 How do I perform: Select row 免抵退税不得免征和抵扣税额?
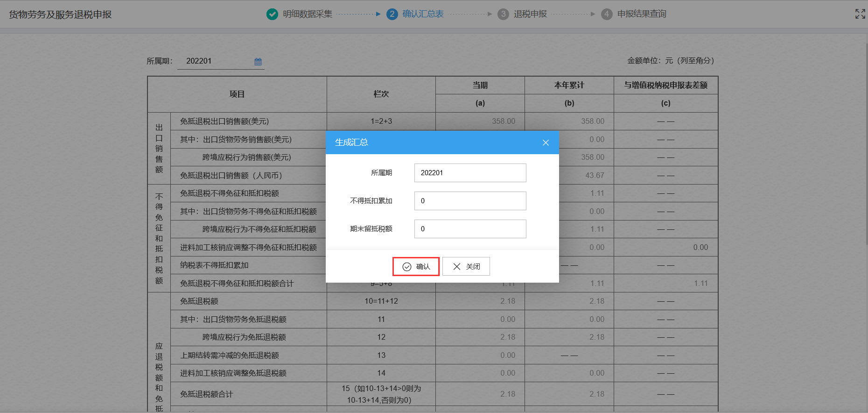click(x=230, y=193)
